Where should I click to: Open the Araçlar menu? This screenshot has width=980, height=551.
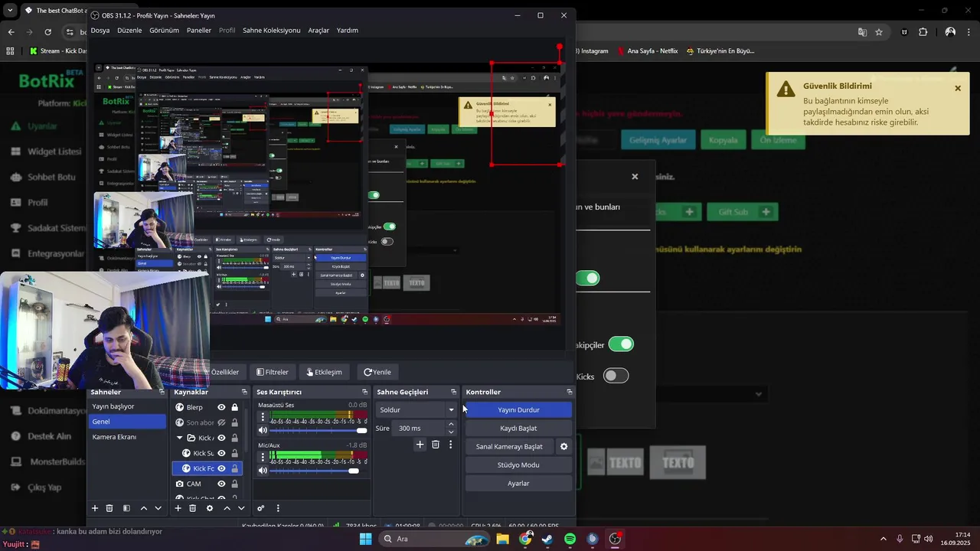click(x=318, y=31)
